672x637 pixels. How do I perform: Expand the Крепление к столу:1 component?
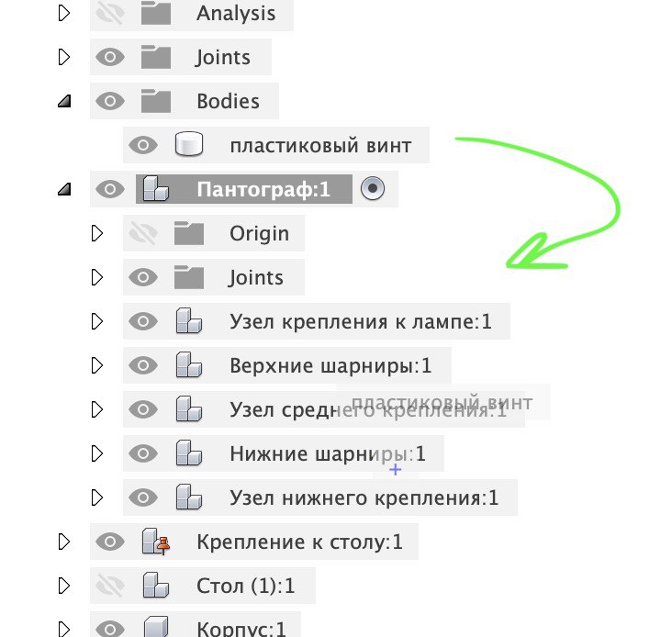[64, 542]
